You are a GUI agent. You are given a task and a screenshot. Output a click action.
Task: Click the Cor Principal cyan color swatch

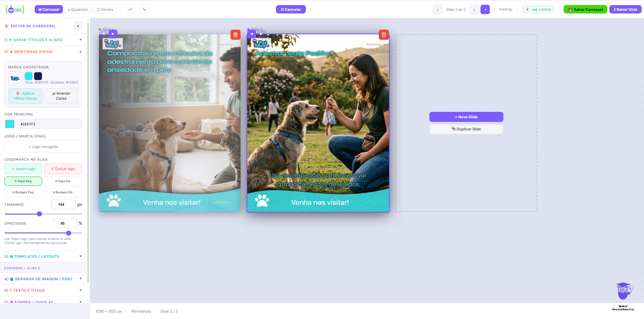(x=10, y=124)
